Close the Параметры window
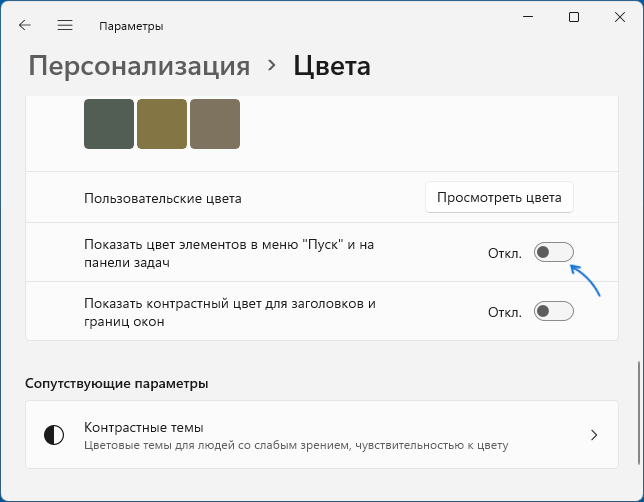Screen dimensions: 644x502 (620, 17)
